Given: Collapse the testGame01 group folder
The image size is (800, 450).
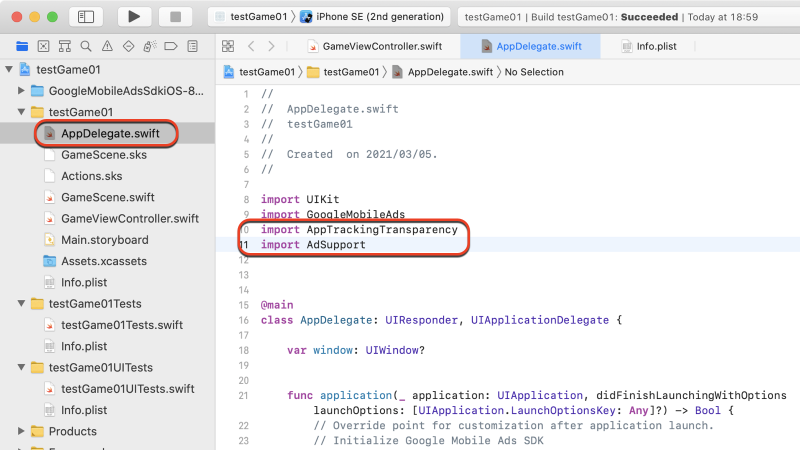Looking at the screenshot, I should tap(21, 112).
